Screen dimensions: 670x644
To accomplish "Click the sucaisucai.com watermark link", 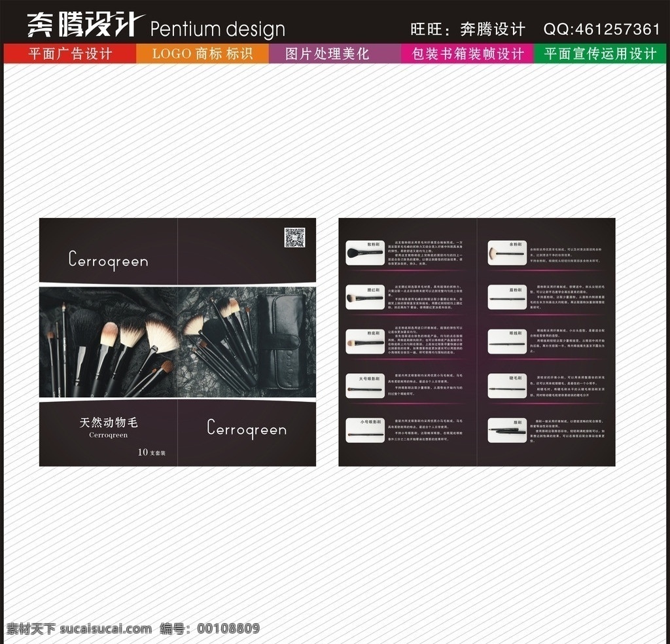I will pos(105,628).
